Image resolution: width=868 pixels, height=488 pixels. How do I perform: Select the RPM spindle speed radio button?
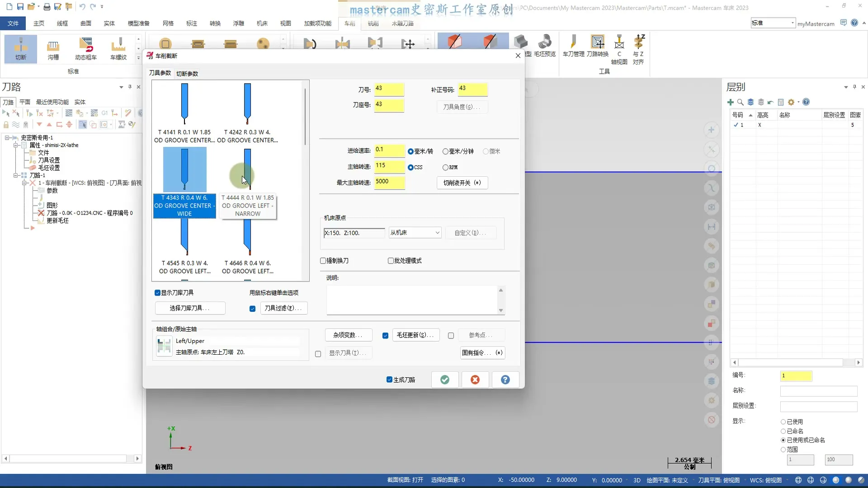point(445,168)
